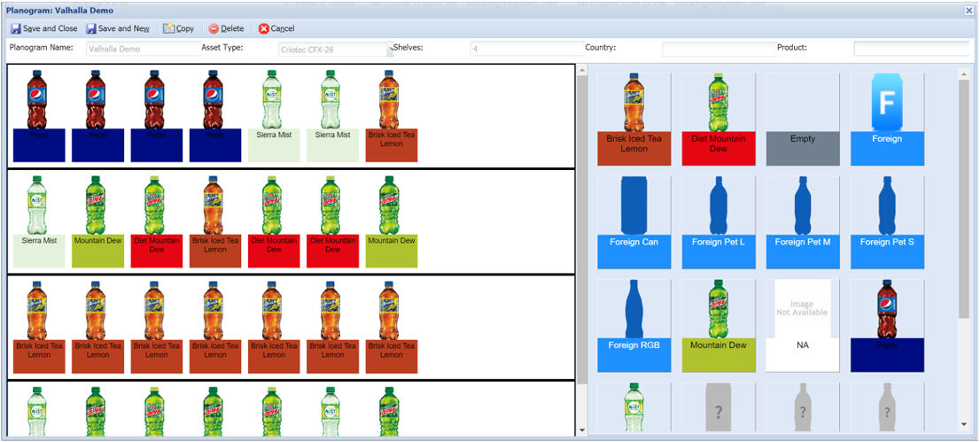Screen dimensions: 980x442
Task: Select the Sierra Mist bottle on the second shelf
Action: [39, 221]
